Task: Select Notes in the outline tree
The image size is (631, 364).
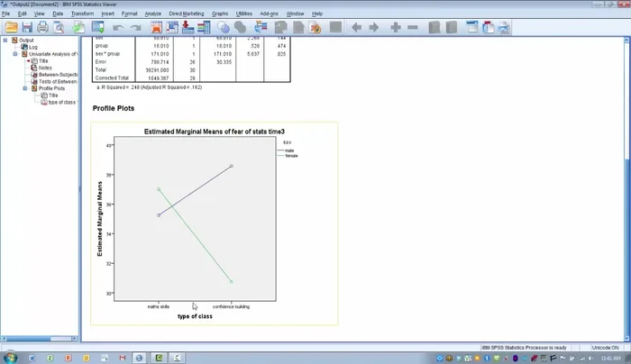Action: click(45, 68)
